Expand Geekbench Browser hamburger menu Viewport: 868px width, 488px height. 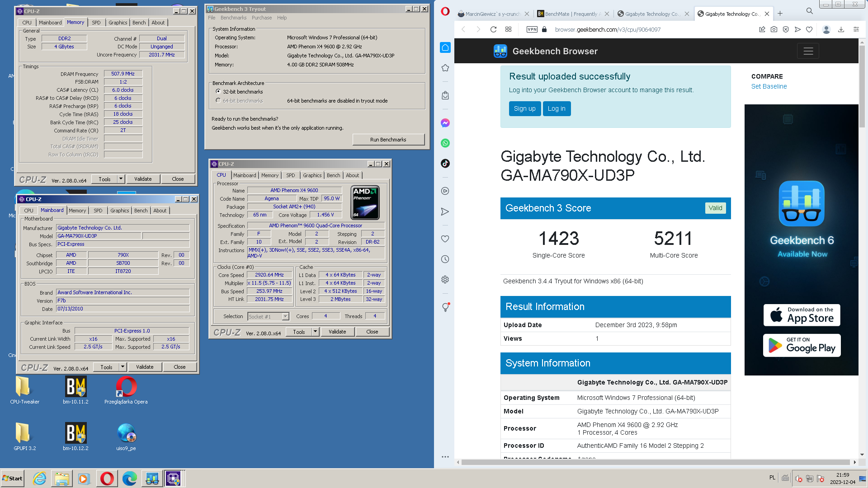[808, 51]
